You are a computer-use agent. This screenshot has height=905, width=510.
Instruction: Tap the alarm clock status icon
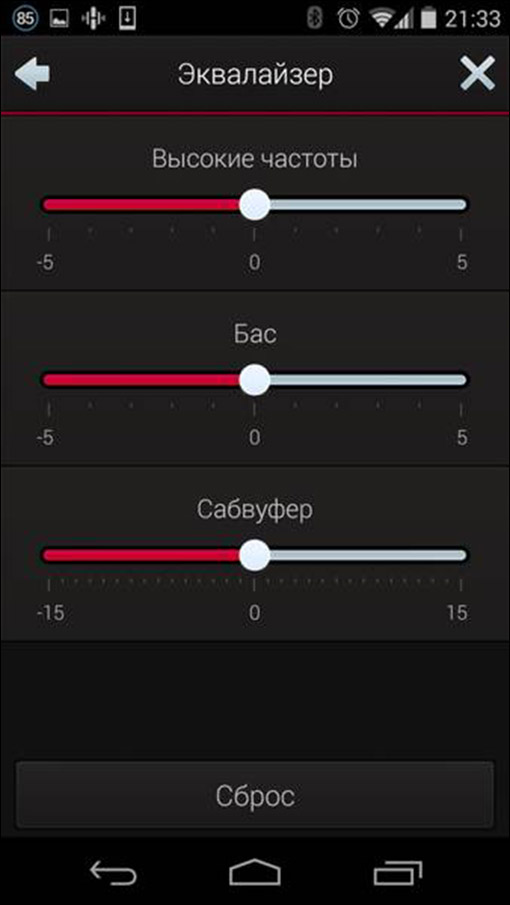[x=348, y=19]
